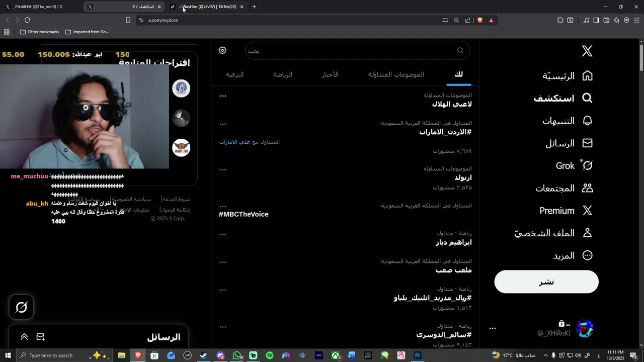The height and width of the screenshot is (362, 644).
Task: Open File Explorer from the taskbar
Action: 122,355
